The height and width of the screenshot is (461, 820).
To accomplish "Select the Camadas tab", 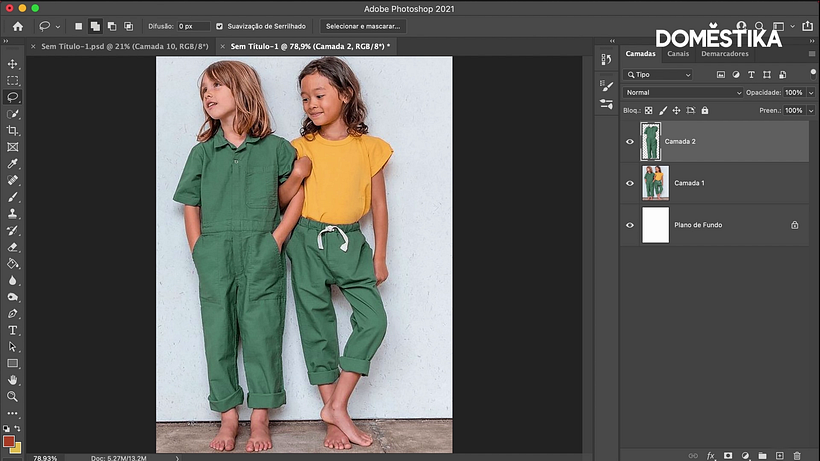I will coord(640,54).
